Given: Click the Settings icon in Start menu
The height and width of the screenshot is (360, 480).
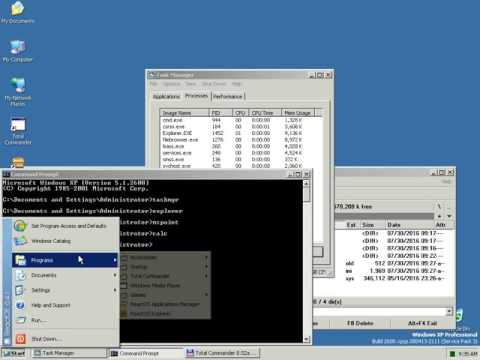Looking at the screenshot, I should (x=20, y=290).
